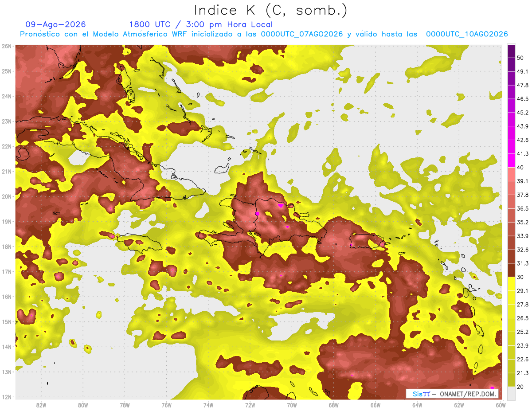Click the "23N" latitude axis label
The image size is (532, 411).
pos(7,121)
